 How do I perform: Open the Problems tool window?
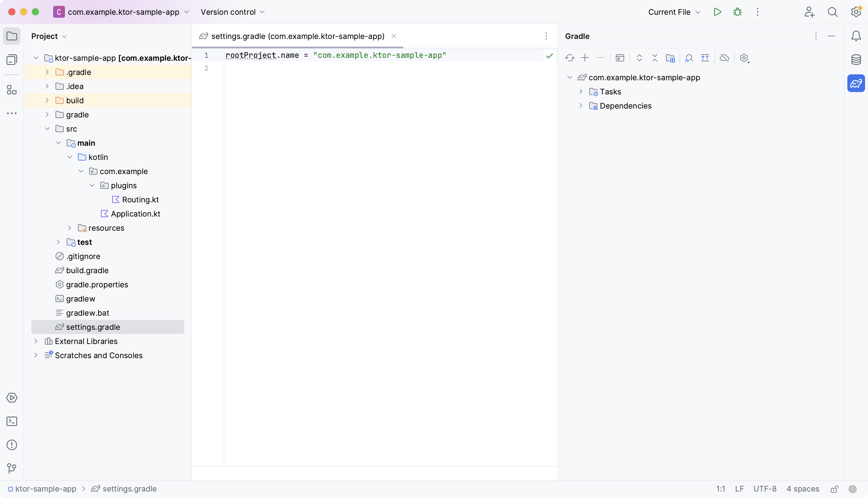(x=12, y=445)
